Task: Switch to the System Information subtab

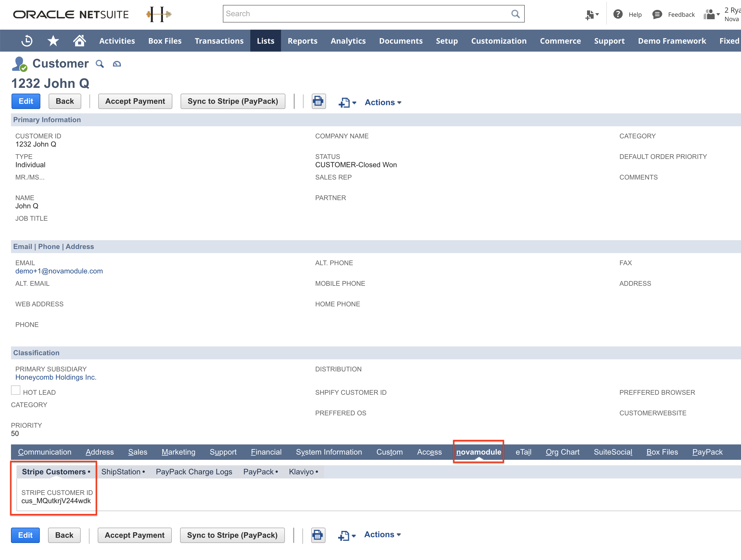Action: pyautogui.click(x=329, y=452)
